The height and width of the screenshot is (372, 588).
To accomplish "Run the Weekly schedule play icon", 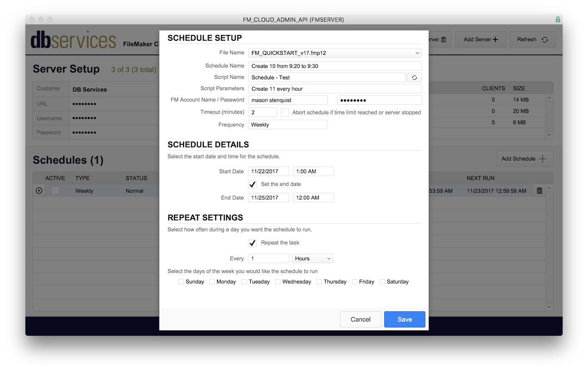I will 39,191.
